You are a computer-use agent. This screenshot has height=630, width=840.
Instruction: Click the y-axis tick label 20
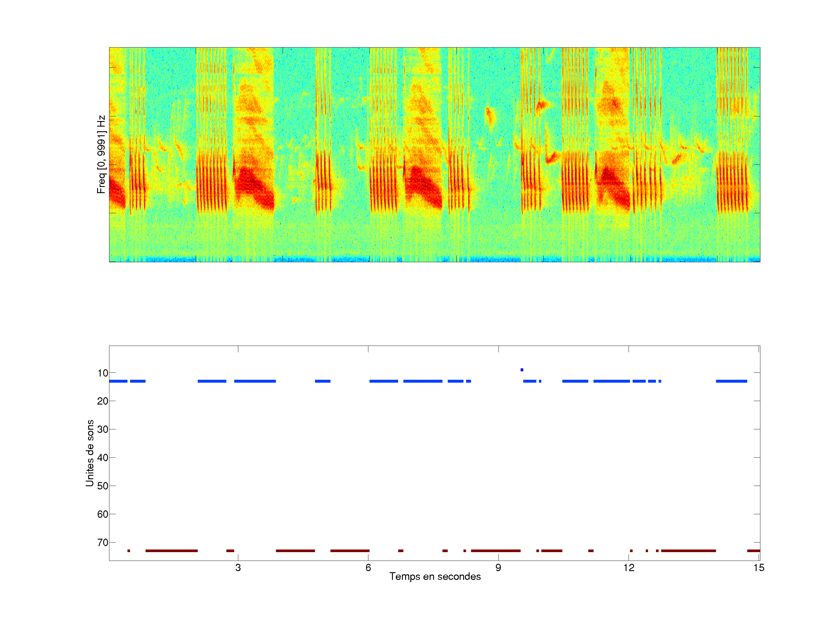[103, 401]
